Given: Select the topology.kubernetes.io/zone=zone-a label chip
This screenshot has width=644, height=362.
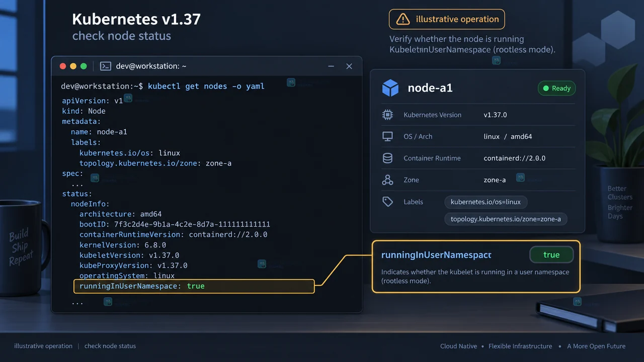Looking at the screenshot, I should pos(506,219).
